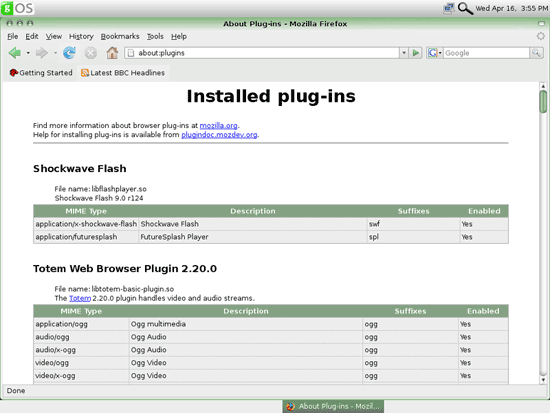The image size is (550, 413).
Task: Open the Google search engine selector dropdown
Action: tap(435, 53)
